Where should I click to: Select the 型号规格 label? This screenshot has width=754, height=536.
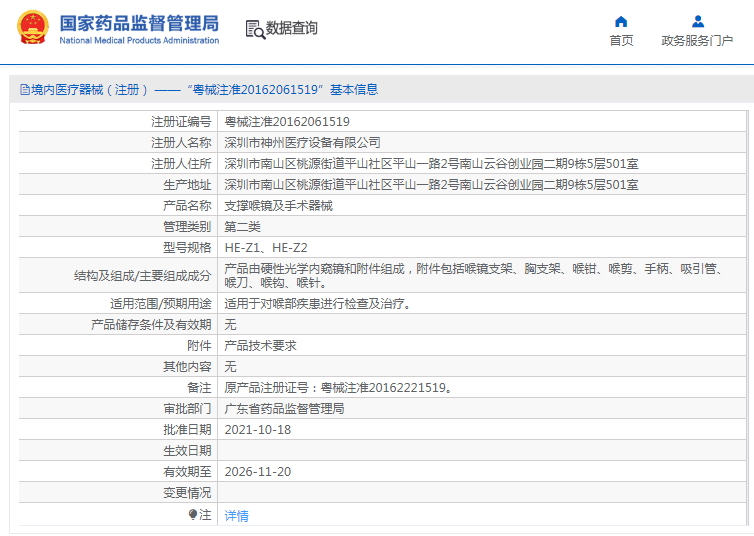tap(187, 248)
